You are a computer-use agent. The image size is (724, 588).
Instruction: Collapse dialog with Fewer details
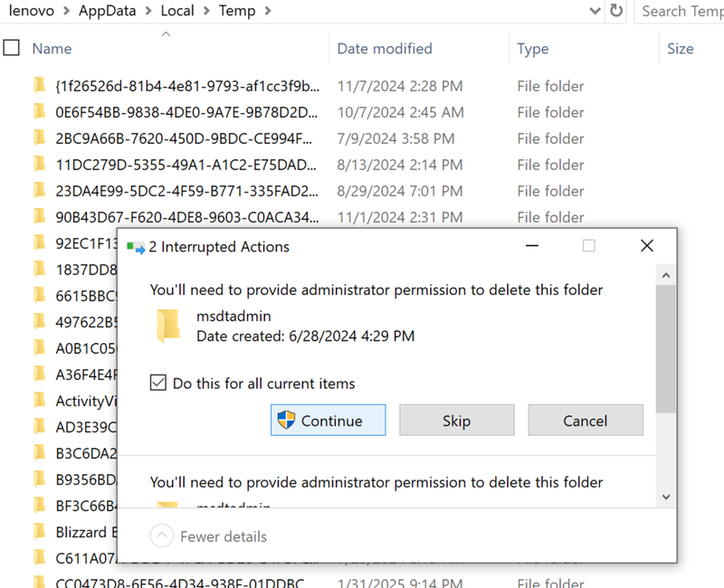pyautogui.click(x=209, y=536)
